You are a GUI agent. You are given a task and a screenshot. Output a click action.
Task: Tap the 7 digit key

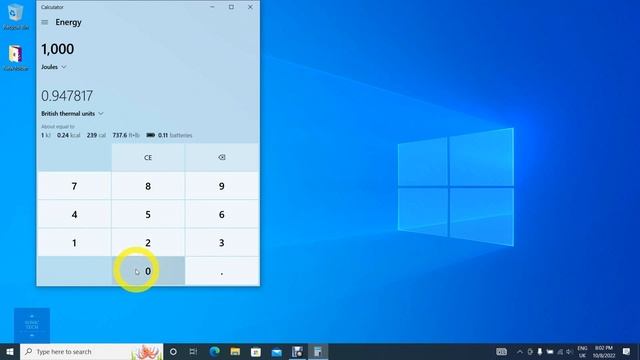tap(74, 186)
